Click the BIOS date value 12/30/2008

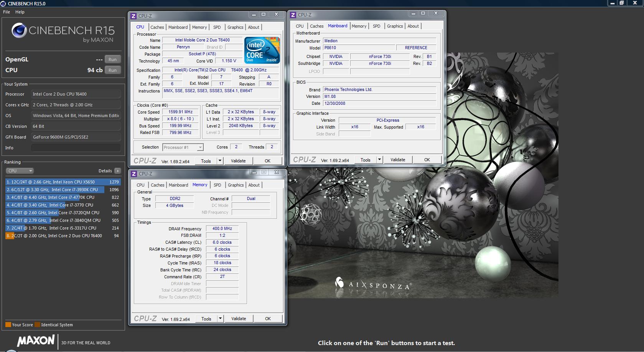[x=380, y=103]
